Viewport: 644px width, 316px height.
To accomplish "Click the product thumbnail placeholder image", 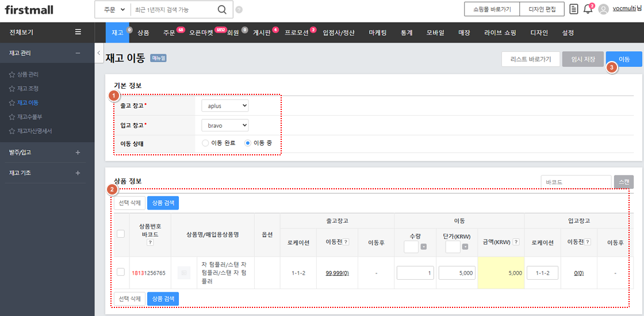I will pos(184,273).
